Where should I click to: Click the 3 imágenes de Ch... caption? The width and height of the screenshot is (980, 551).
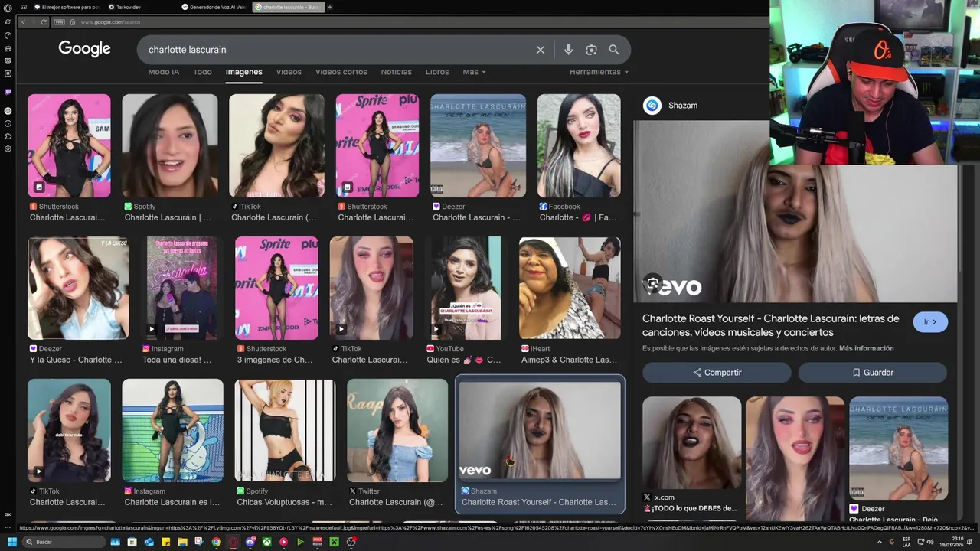click(x=275, y=360)
